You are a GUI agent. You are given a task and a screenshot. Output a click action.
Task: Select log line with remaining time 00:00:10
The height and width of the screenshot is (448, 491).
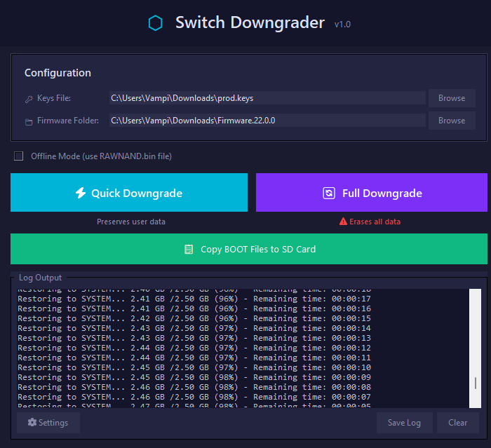click(x=194, y=367)
